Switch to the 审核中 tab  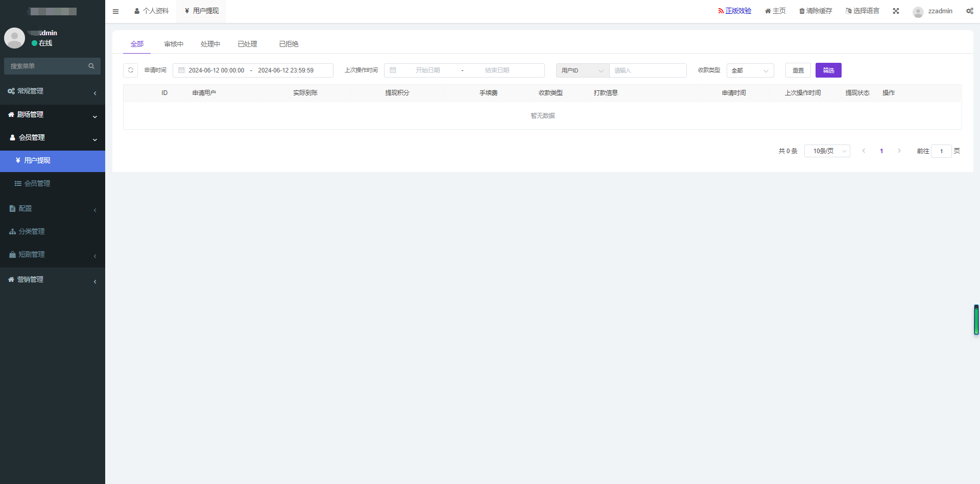174,44
